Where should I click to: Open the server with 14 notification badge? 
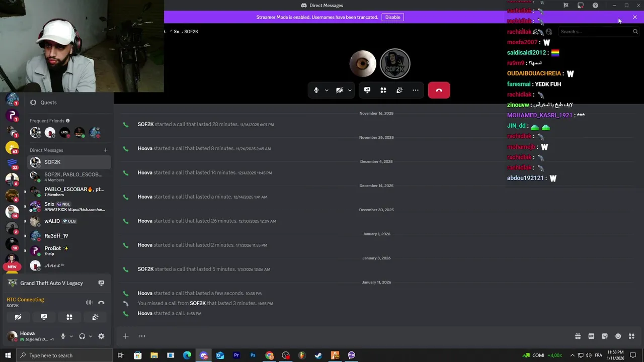[12, 211]
